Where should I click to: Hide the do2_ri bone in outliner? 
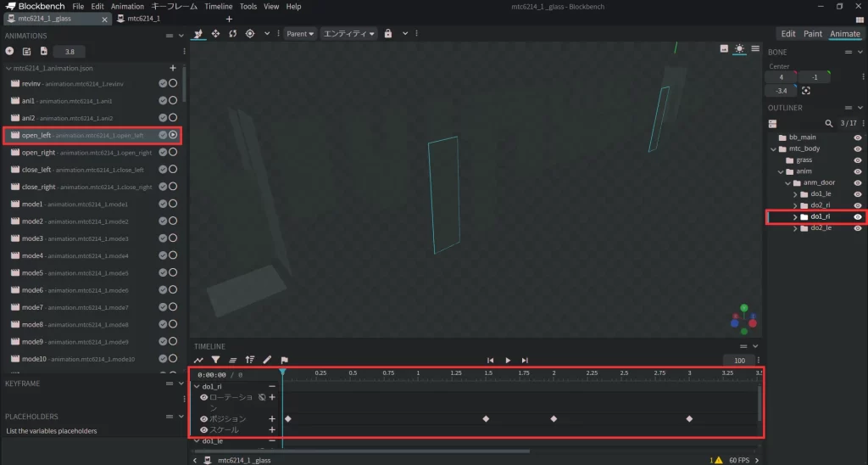tap(858, 205)
